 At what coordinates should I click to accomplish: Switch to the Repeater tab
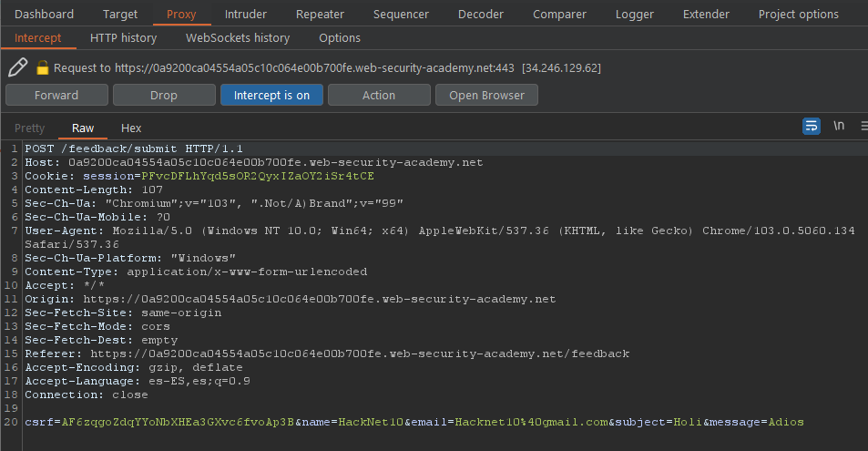(x=320, y=15)
